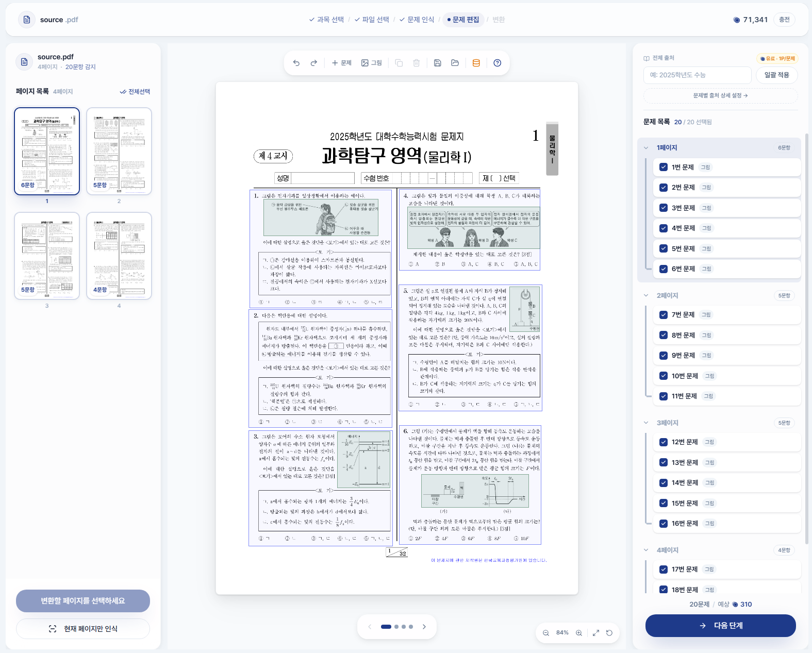Uncheck the 3번 문제 checkbox
The width and height of the screenshot is (812, 653).
tap(664, 208)
